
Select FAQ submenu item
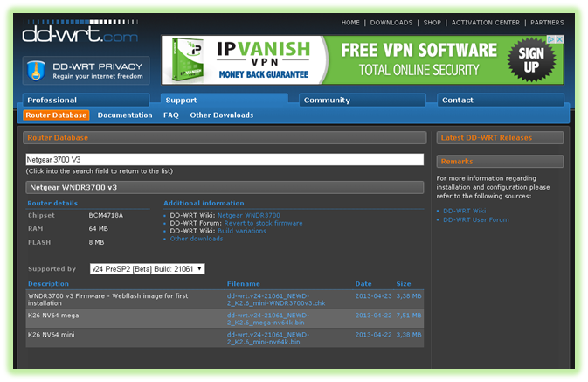pos(171,115)
